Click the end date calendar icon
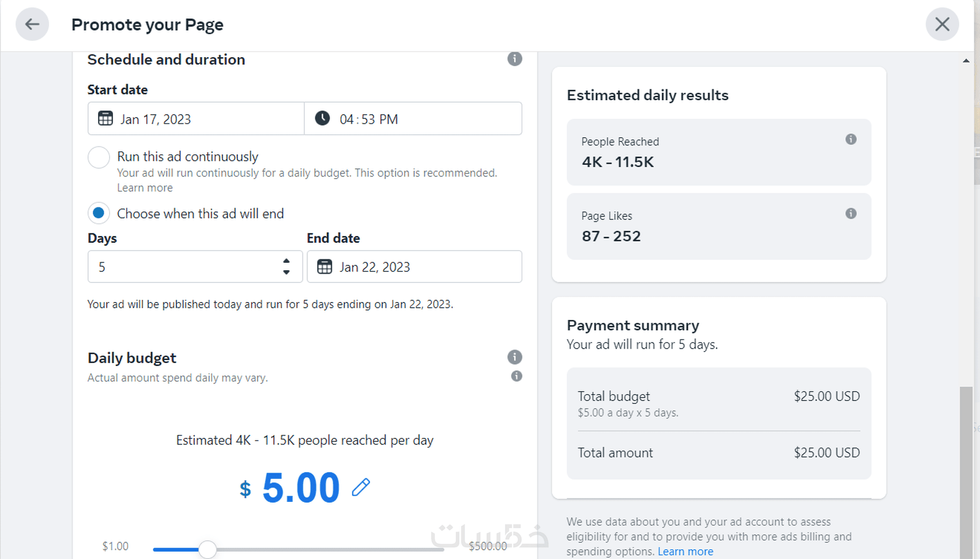Image resolution: width=980 pixels, height=559 pixels. coord(325,267)
